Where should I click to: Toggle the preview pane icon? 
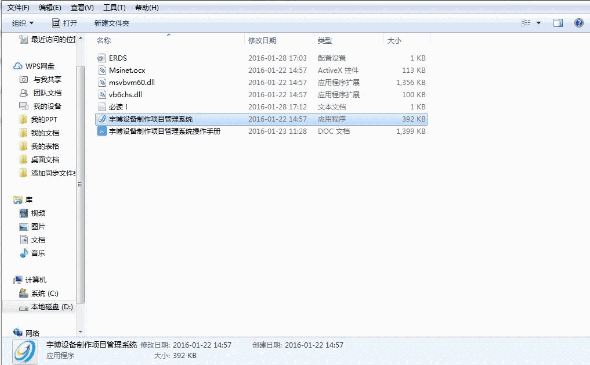[558, 23]
